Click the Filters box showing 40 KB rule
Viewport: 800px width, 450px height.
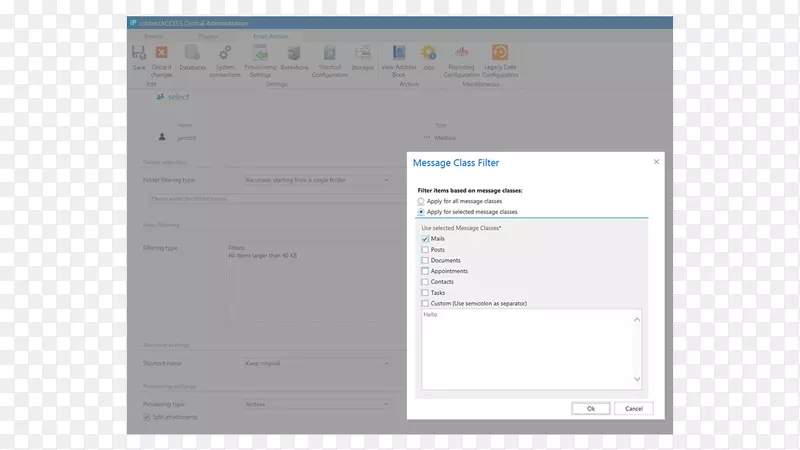click(316, 282)
